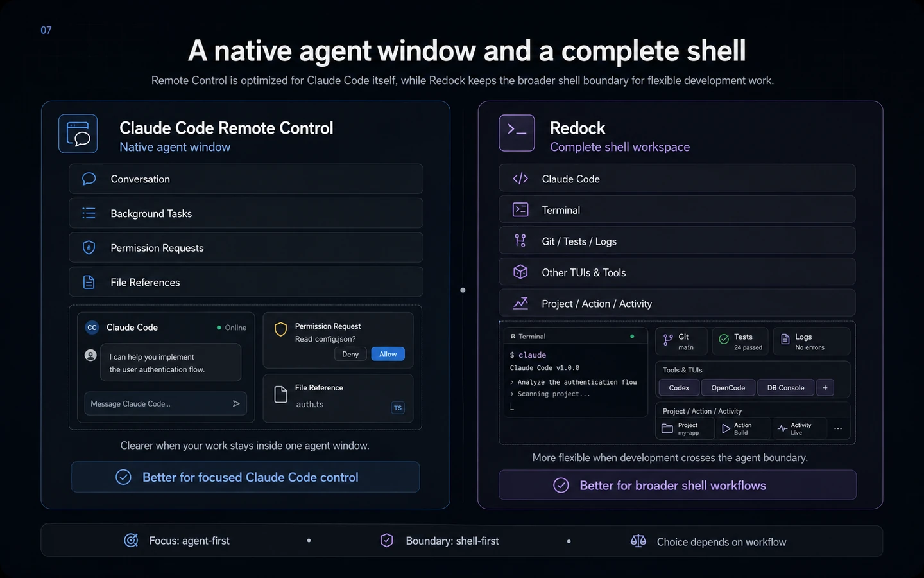
Task: Select the Conversation feature row
Action: coord(246,179)
